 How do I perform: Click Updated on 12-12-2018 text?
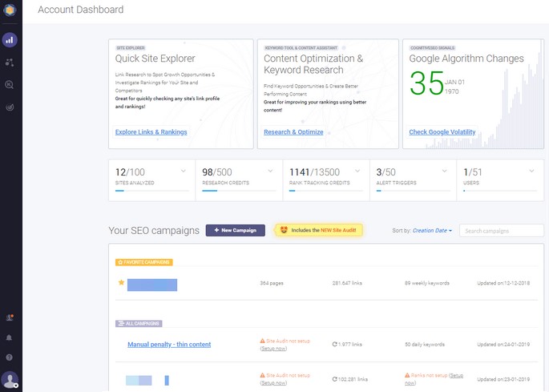tap(503, 283)
